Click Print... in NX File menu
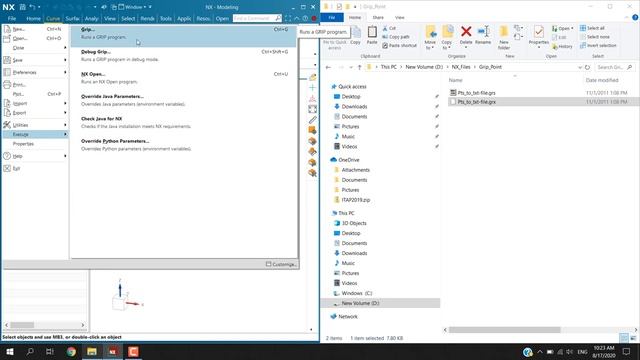 [35, 85]
